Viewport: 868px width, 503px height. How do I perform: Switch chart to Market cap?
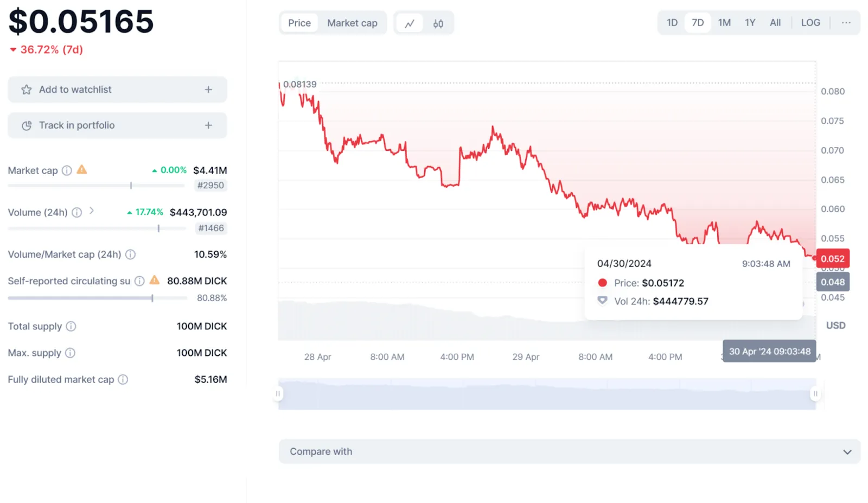pyautogui.click(x=352, y=23)
